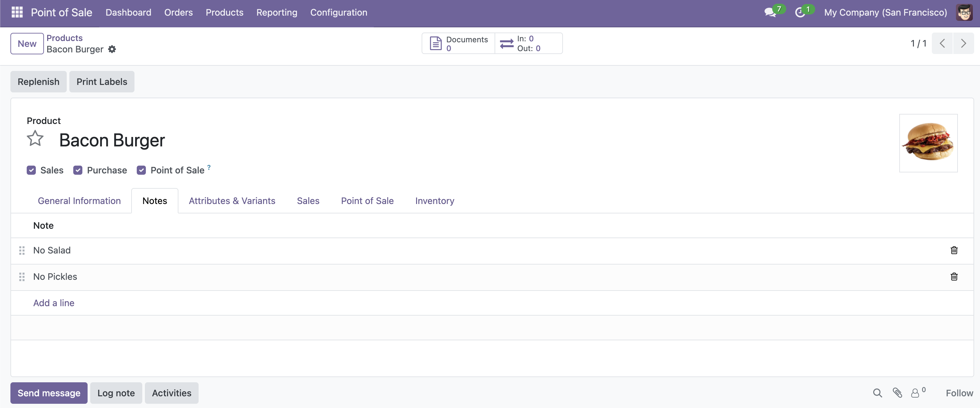980x408 pixels.
Task: Switch to the Inventory tab
Action: 434,201
